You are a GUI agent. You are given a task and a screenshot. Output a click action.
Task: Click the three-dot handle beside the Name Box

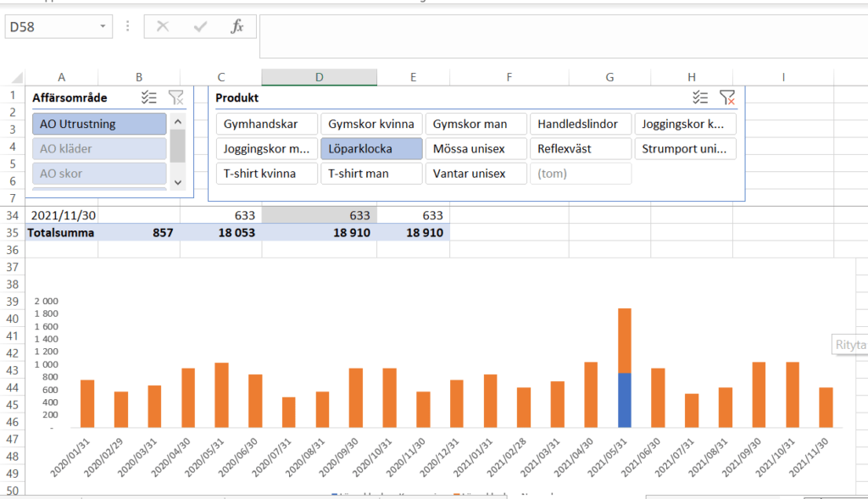click(128, 27)
